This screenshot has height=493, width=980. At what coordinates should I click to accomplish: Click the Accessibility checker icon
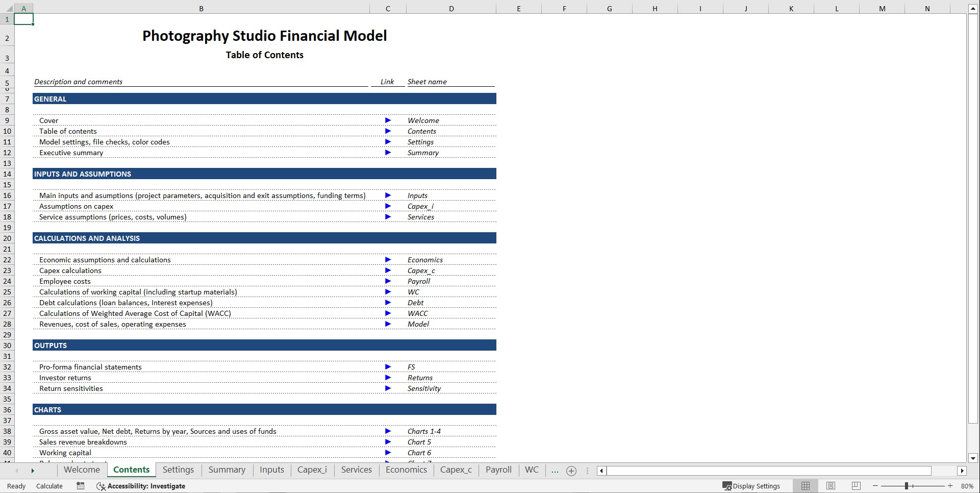tap(100, 486)
